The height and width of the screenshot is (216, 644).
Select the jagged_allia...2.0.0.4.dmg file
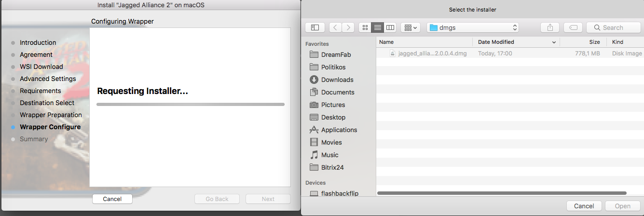click(x=432, y=54)
